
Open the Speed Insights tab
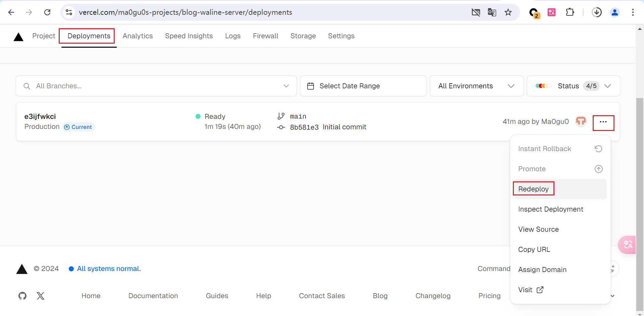[189, 36]
